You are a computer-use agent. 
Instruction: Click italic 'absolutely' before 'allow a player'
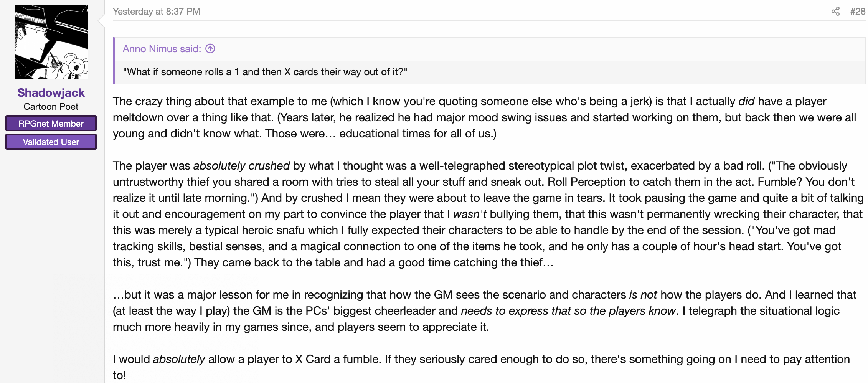179,359
